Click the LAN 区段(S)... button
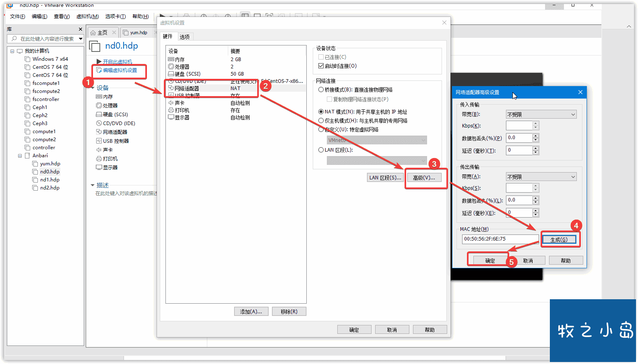 (x=385, y=177)
